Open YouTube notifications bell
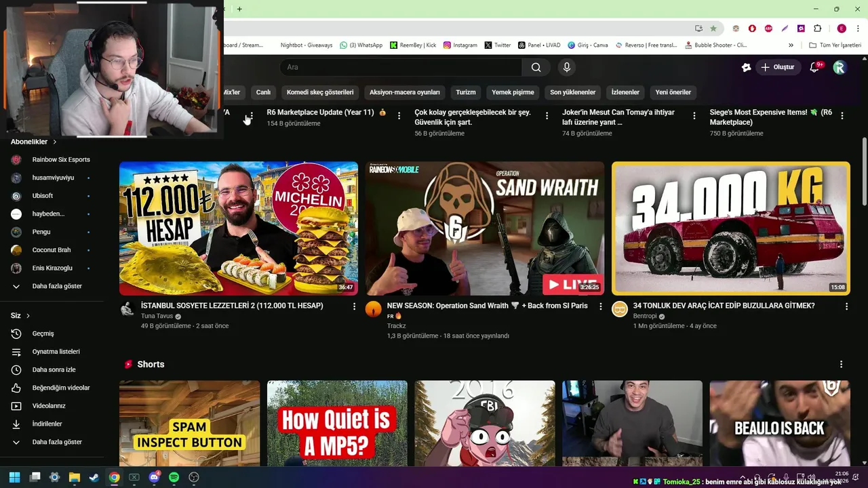 (815, 67)
